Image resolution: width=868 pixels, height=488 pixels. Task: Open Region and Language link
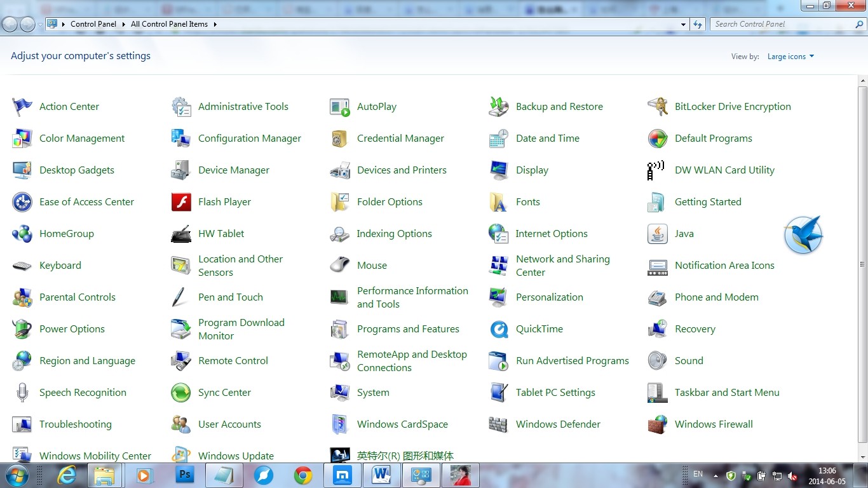tap(87, 361)
